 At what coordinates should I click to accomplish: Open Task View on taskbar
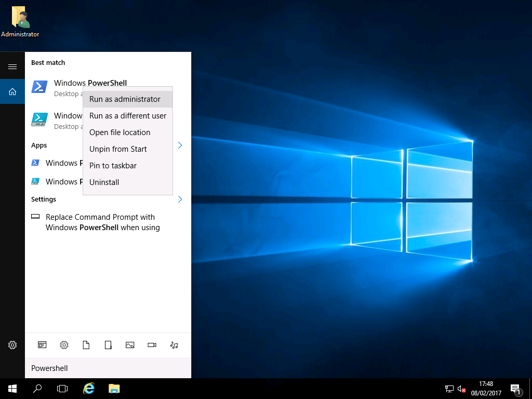tap(62, 389)
